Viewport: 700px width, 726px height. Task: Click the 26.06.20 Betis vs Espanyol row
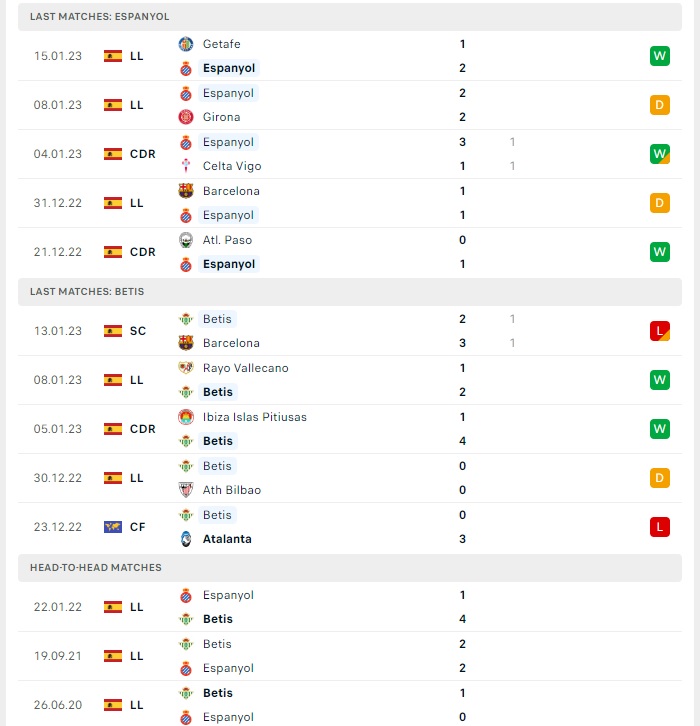[x=350, y=705]
